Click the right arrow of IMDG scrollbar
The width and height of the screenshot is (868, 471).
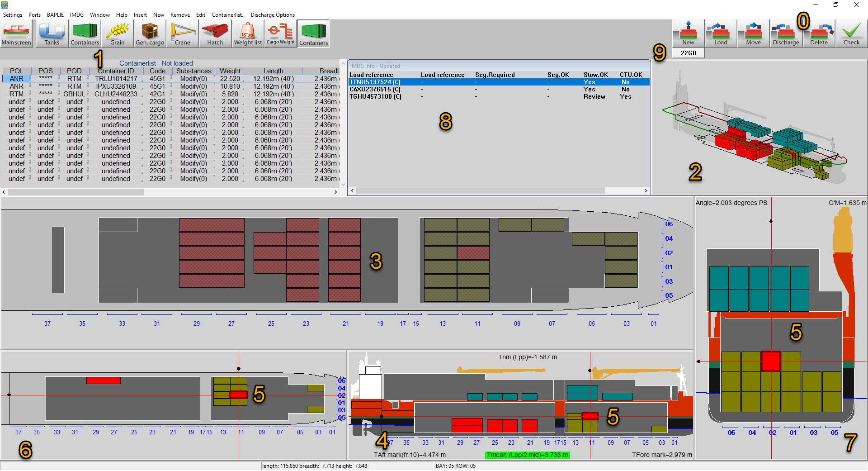[646, 191]
